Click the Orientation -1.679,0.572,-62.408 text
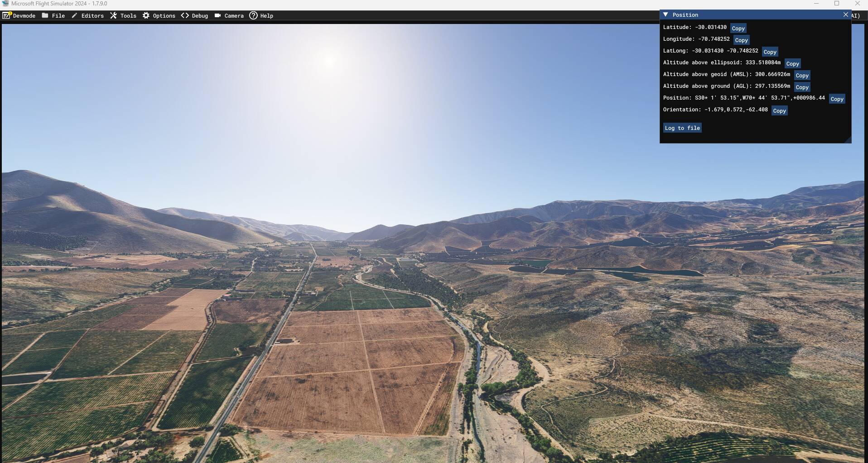The height and width of the screenshot is (463, 868). pos(715,110)
